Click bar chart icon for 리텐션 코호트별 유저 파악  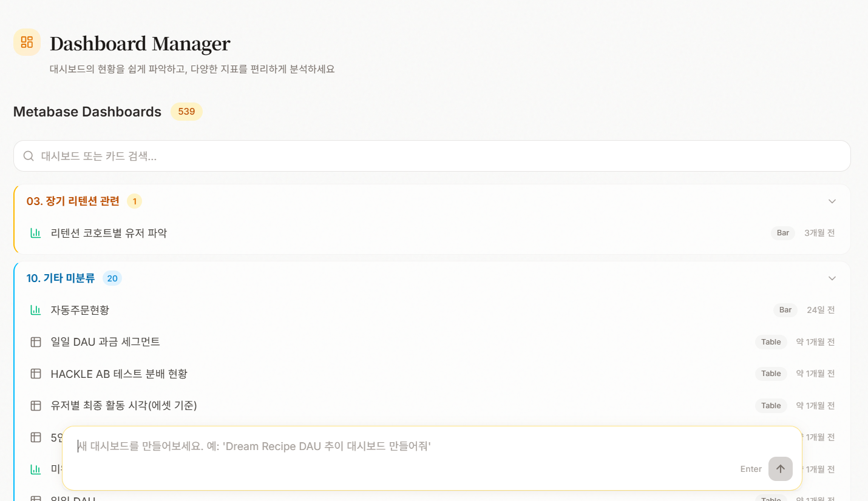[36, 233]
